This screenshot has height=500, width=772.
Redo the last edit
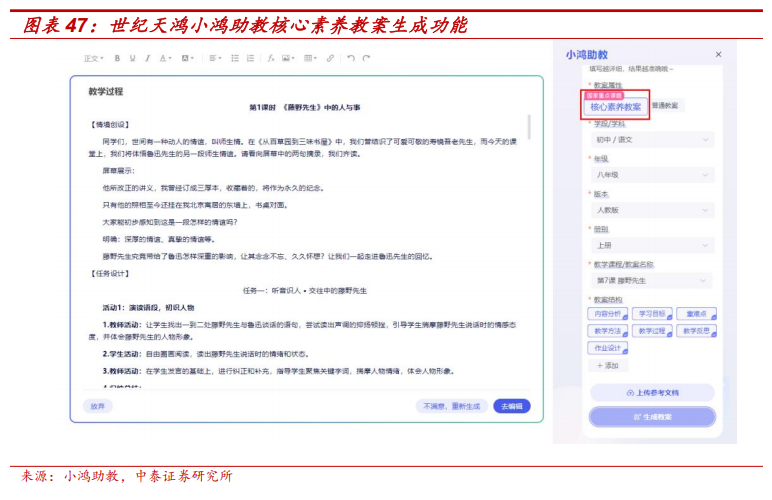[x=366, y=58]
